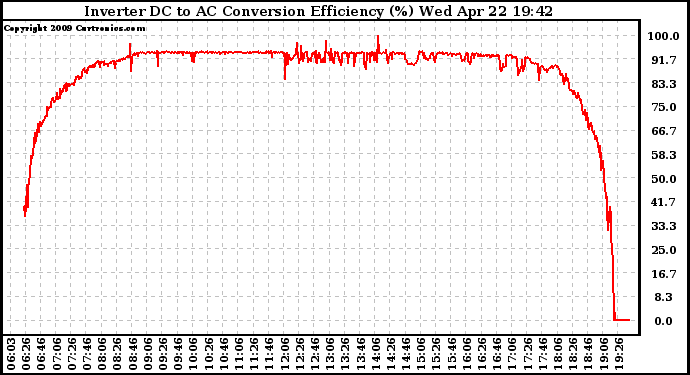Select the 91.7 y-axis label

(x=664, y=60)
